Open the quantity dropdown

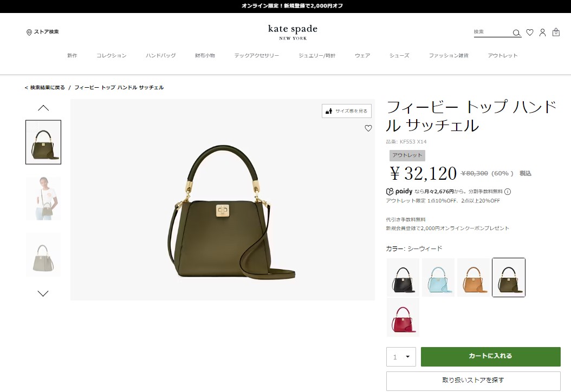(x=401, y=357)
